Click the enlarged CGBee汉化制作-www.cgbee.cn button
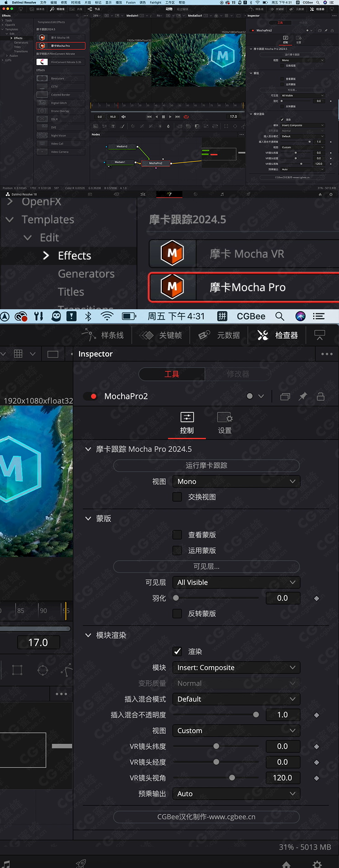Image resolution: width=339 pixels, height=868 pixels. (207, 817)
